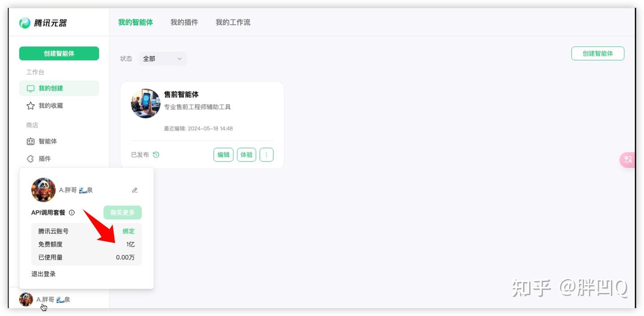The height and width of the screenshot is (316, 644).
Task: Click the outlined 创建智能体 button at the top right
Action: (598, 54)
